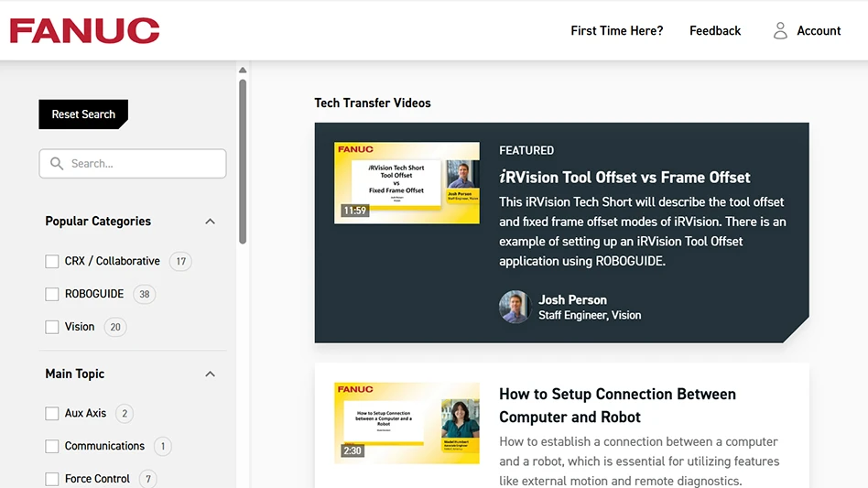The height and width of the screenshot is (488, 868).
Task: Open the iRVision Tool Offset video thumbnail
Action: coord(407,183)
